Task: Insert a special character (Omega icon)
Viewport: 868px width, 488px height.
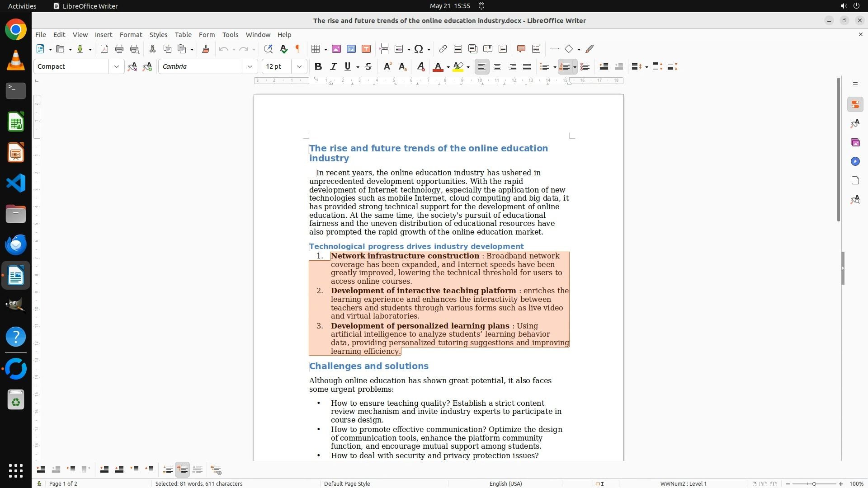Action: pyautogui.click(x=419, y=49)
